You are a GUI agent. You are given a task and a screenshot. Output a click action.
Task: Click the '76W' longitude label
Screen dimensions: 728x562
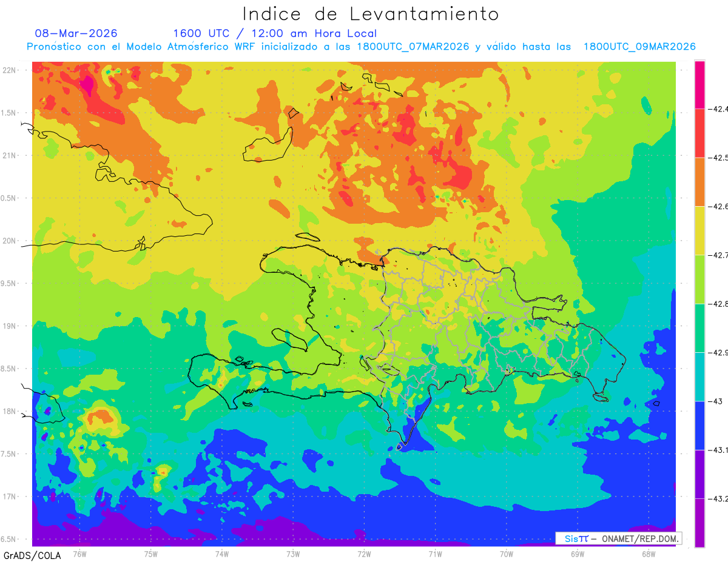point(79,554)
